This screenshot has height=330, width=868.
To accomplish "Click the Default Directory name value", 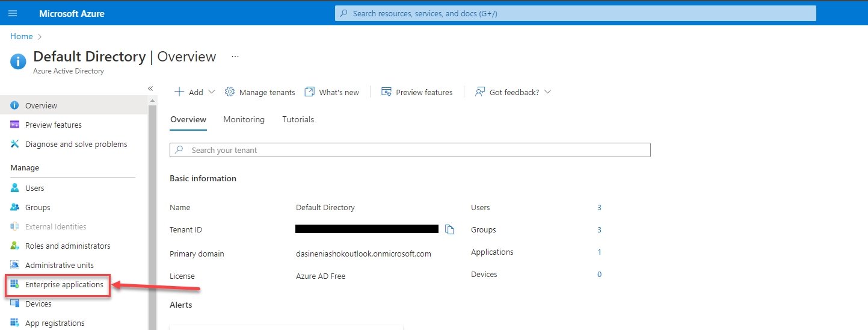I will pos(325,207).
